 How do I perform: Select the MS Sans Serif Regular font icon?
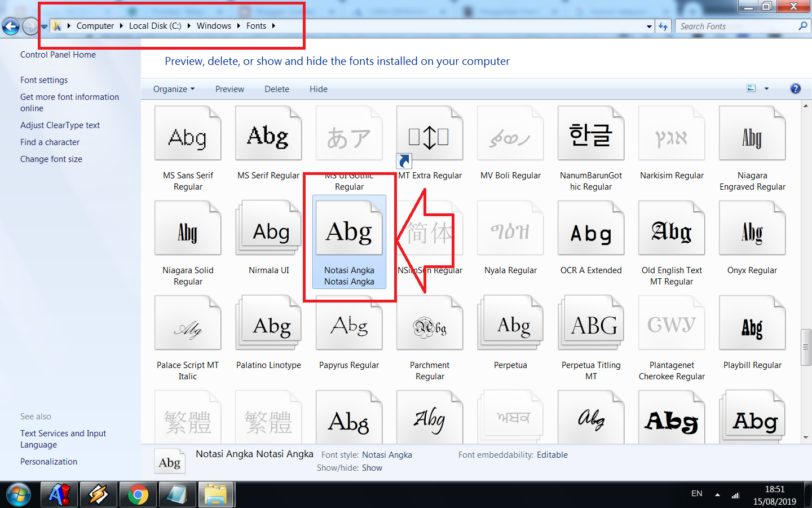tap(188, 134)
